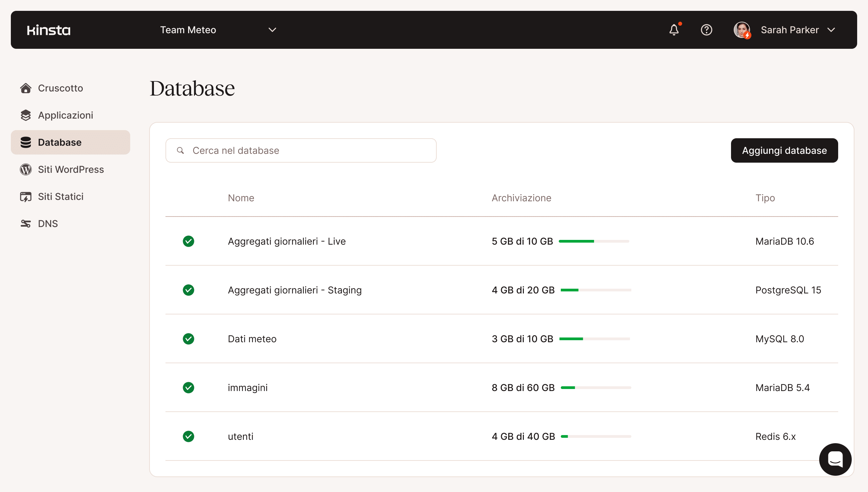868x492 pixels.
Task: Click the help question mark icon
Action: [707, 30]
